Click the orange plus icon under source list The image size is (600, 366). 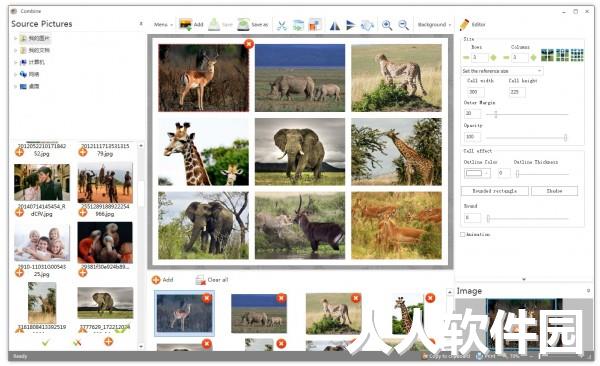(x=109, y=341)
